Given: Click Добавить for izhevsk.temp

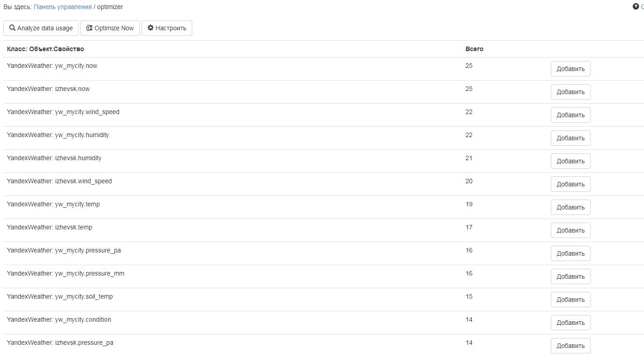Looking at the screenshot, I should 570,230.
